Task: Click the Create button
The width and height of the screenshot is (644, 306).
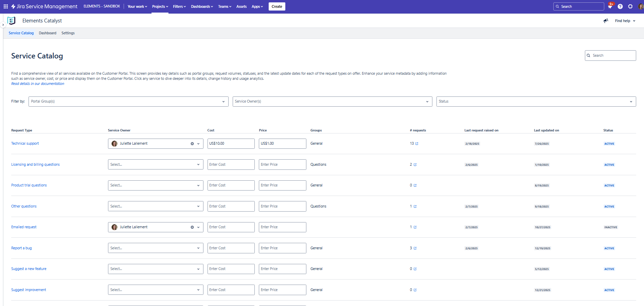Action: (277, 6)
